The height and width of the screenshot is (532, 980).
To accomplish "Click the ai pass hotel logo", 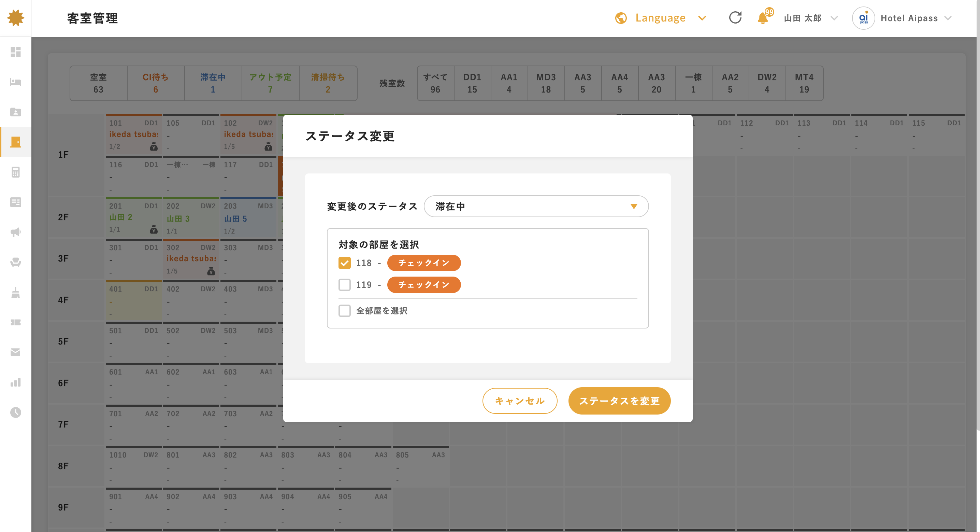I will 863,18.
